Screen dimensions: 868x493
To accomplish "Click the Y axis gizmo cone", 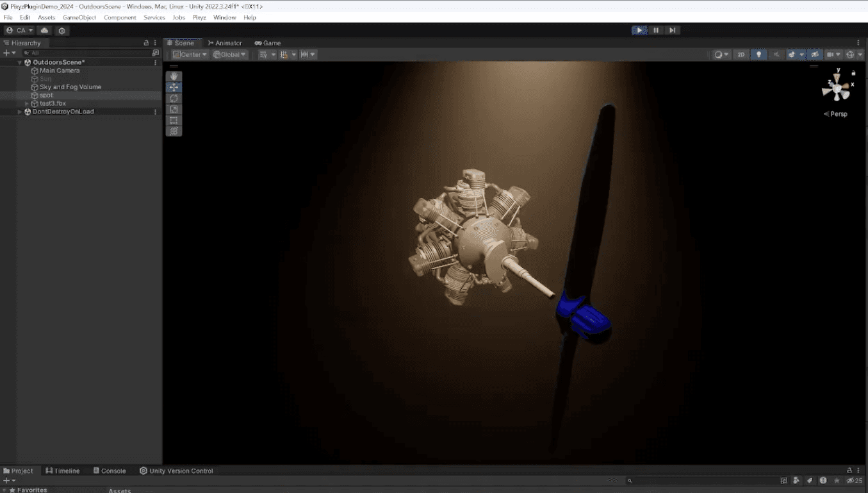I will click(837, 78).
